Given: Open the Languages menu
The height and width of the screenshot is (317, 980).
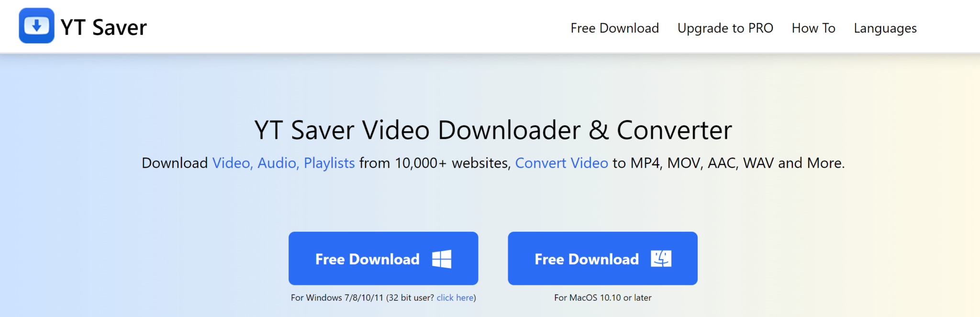Looking at the screenshot, I should pos(885,28).
